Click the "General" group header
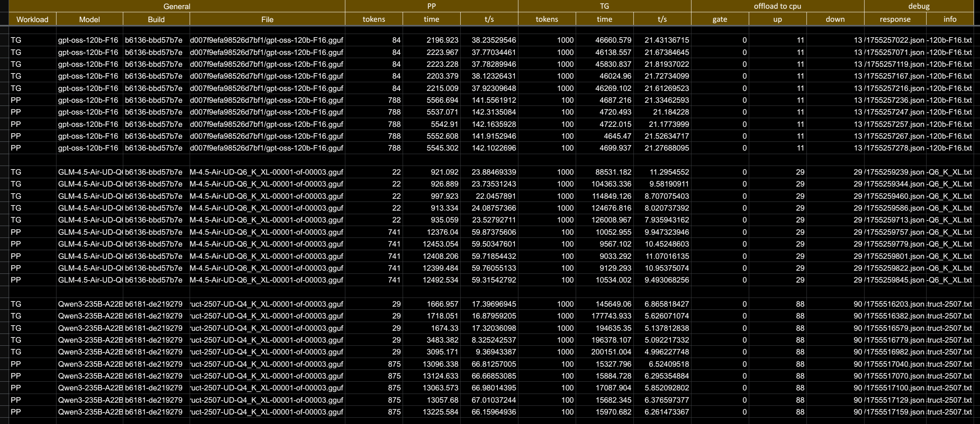Viewport: 980px width, 424px height. click(x=177, y=6)
